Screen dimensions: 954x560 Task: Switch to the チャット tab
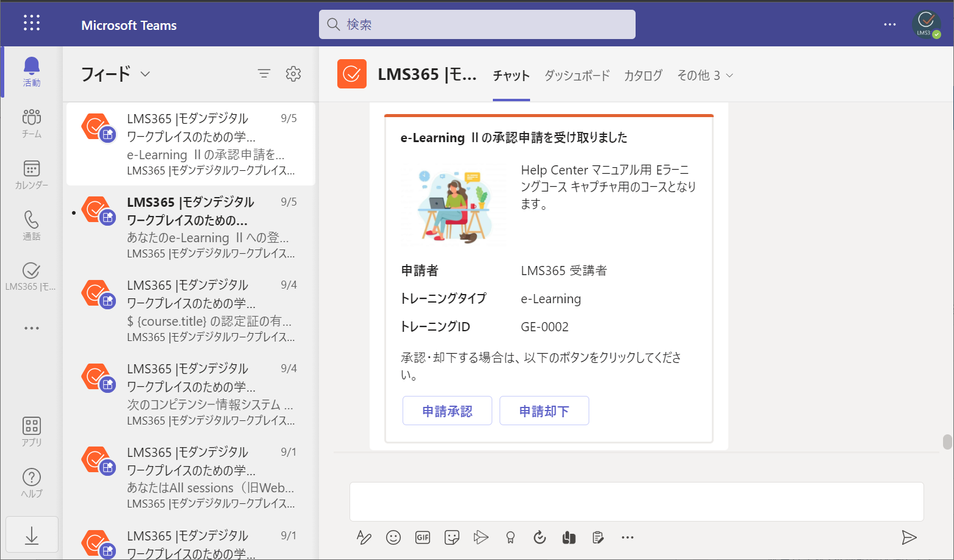click(511, 75)
